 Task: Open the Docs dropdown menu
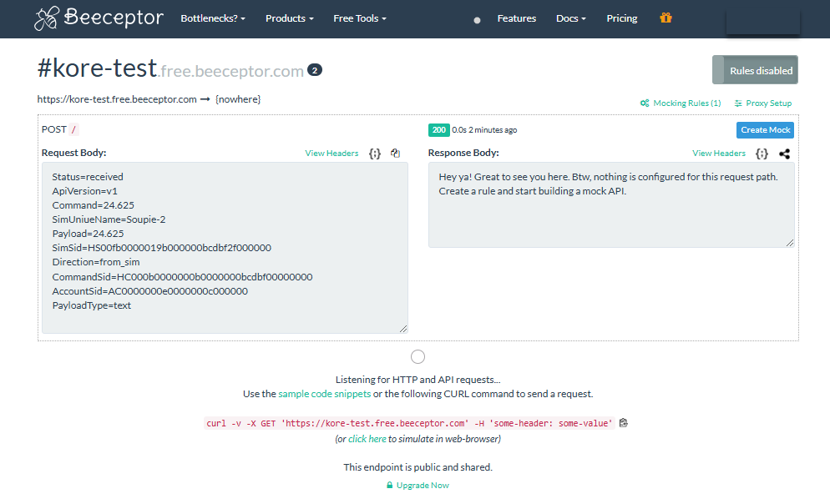point(571,18)
